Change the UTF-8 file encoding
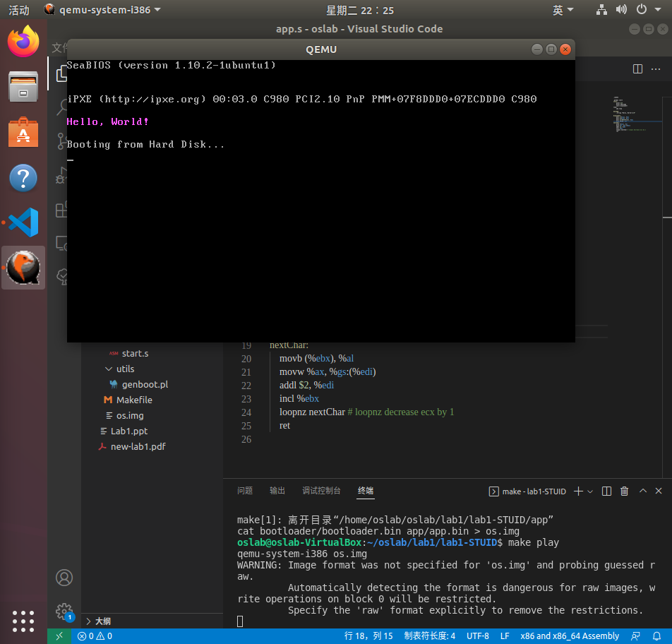Viewport: 672px width, 644px height. [477, 636]
